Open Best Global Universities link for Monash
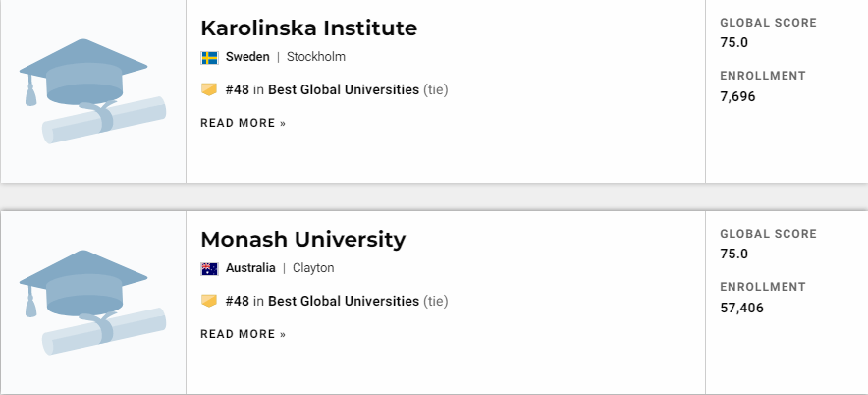 coord(344,301)
